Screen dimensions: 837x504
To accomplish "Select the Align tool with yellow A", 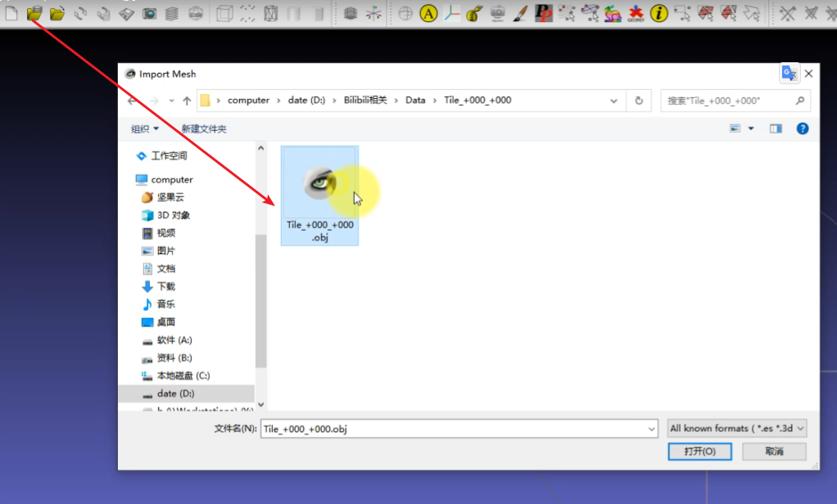I will [428, 13].
